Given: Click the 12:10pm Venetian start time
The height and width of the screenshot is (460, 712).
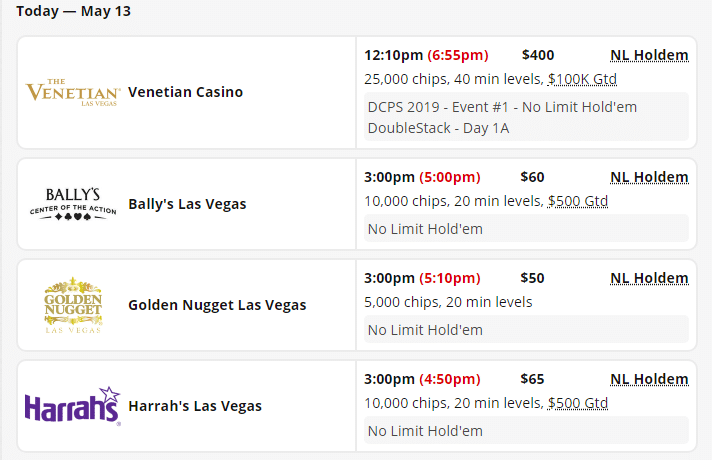Looking at the screenshot, I should click(x=393, y=56).
